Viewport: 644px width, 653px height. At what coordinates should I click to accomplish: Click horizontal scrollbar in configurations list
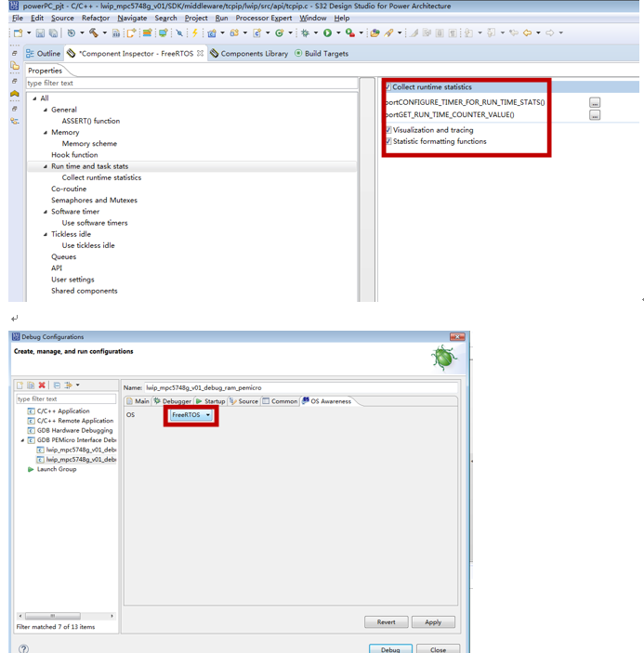click(66, 616)
